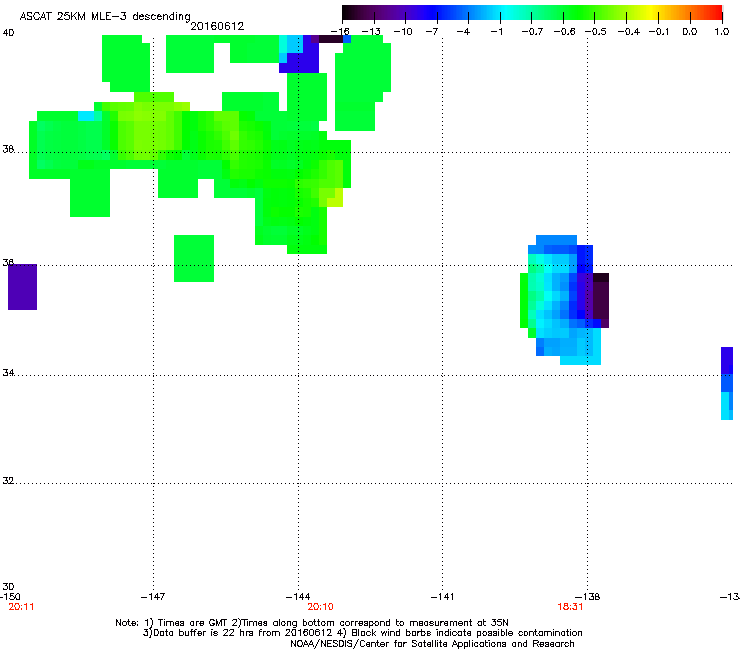
Task: Click the '-0.7' color scale label
Action: coord(532,32)
